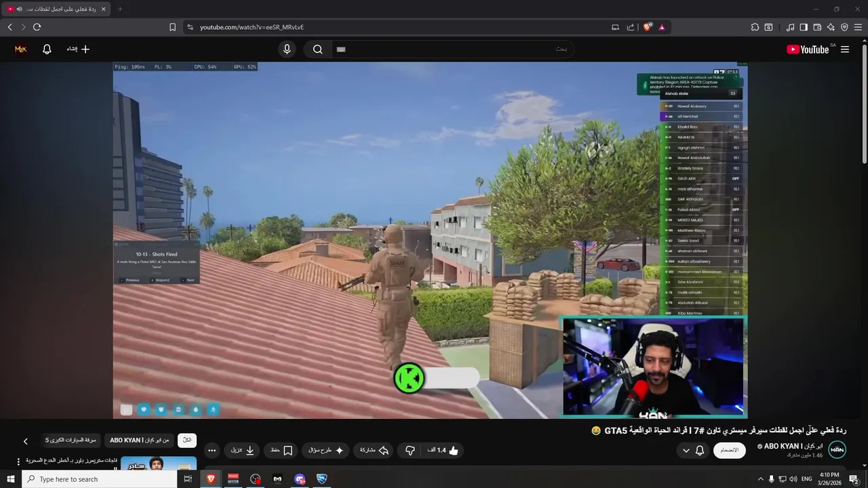Viewport: 868px width, 488px height.
Task: Toggle the browser sidebar panel
Action: tap(804, 27)
